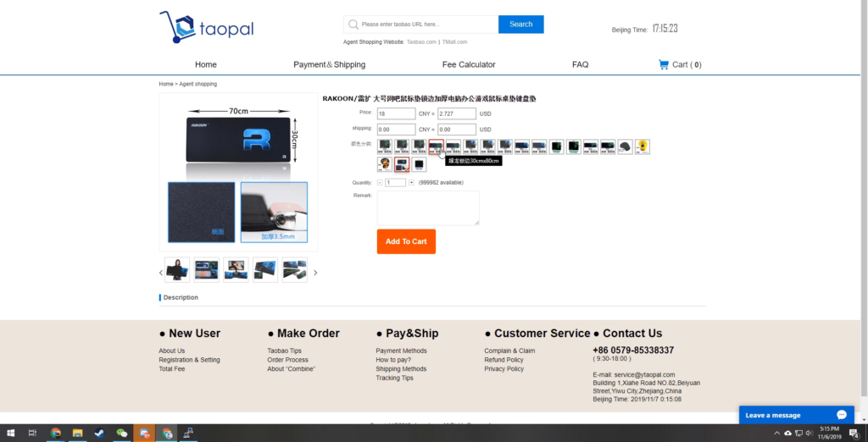Select the yellow cartoon character pad variant
This screenshot has height=442, width=868.
click(x=643, y=146)
